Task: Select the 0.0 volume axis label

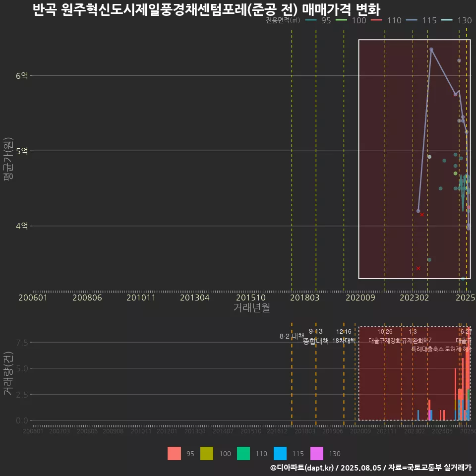Action: 22,421
